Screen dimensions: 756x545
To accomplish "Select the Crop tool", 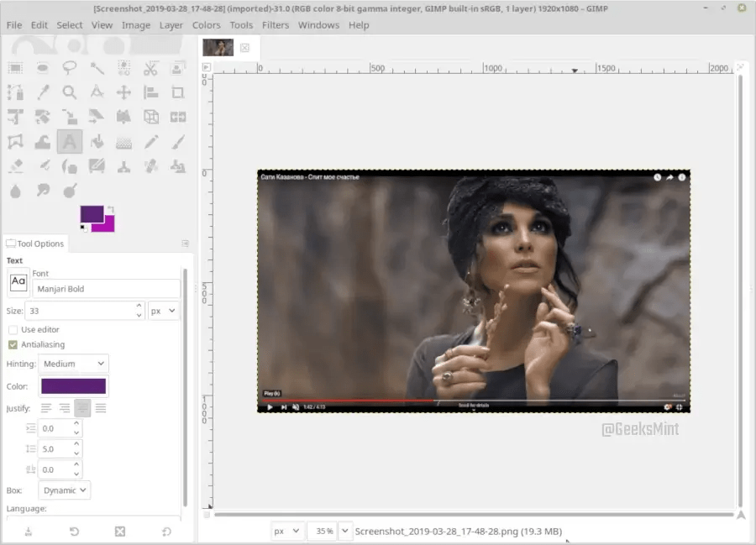I will [177, 92].
